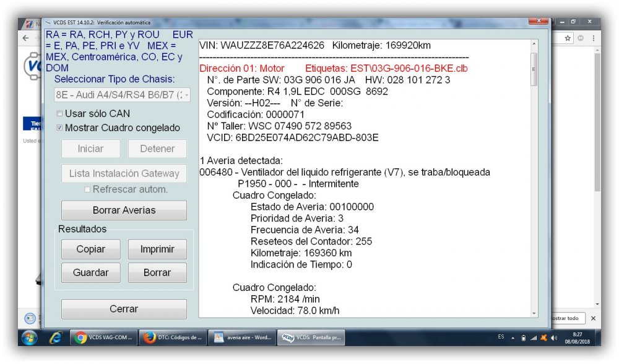Click the 'Reseteos del Contador: 255' line

(311, 241)
